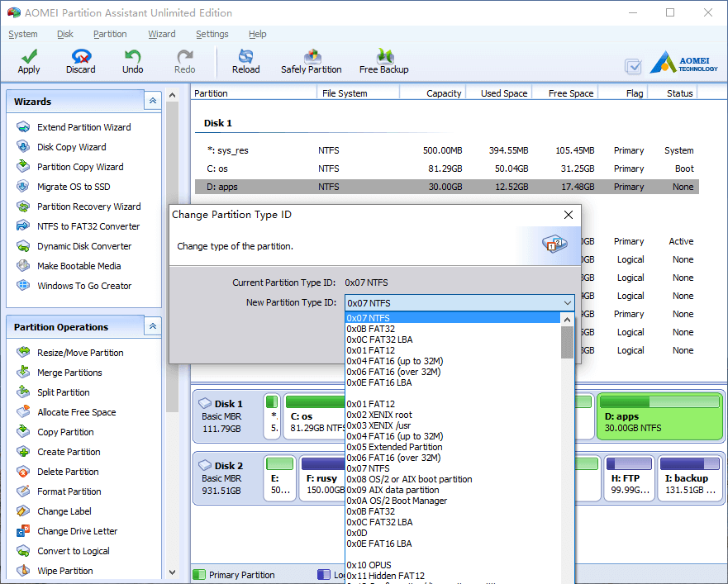
Task: Click the Discard toolbar icon
Action: [81, 56]
